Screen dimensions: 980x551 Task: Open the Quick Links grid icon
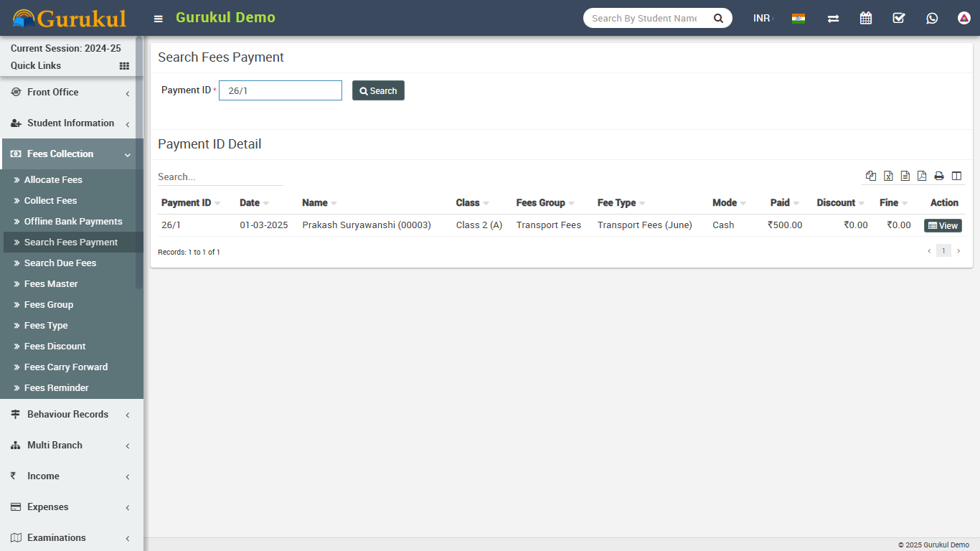point(124,66)
